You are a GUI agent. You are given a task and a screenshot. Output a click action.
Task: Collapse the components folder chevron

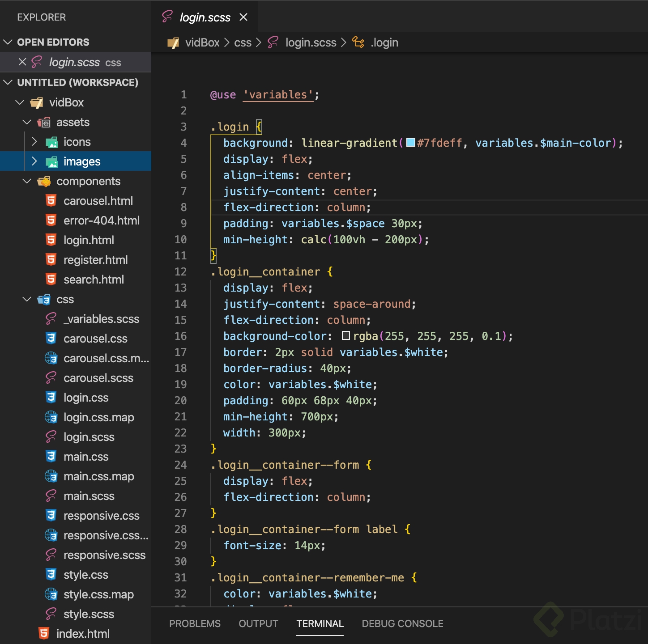point(27,181)
